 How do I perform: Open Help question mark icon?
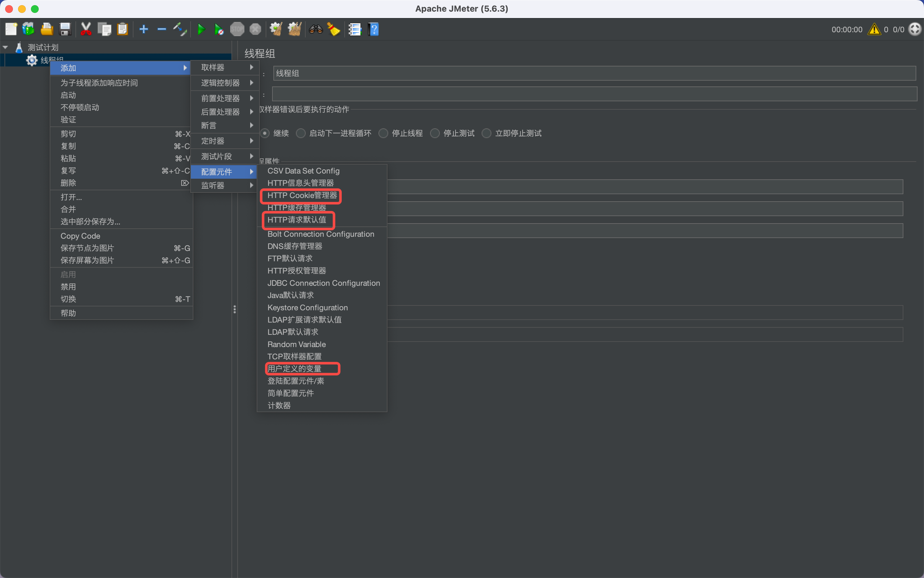373,29
